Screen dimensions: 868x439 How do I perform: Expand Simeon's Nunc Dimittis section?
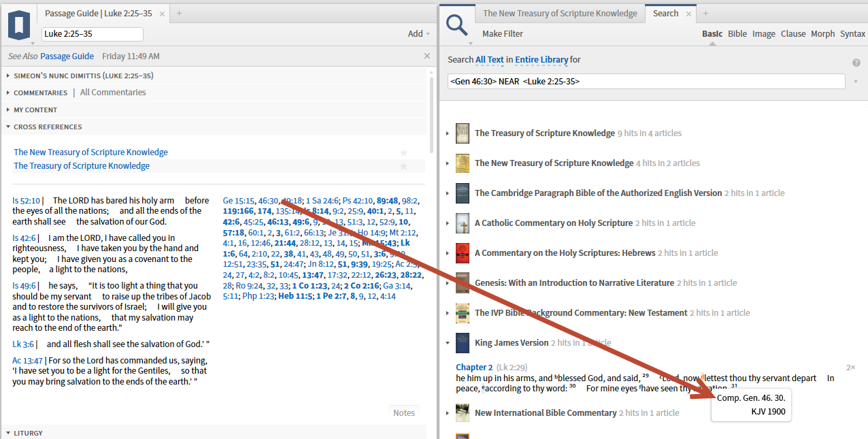pyautogui.click(x=7, y=76)
